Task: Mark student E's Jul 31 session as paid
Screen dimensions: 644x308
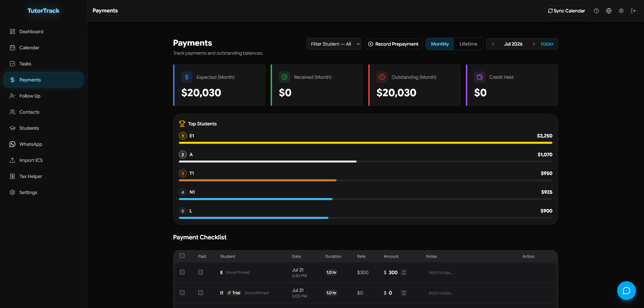Action: tap(201, 272)
